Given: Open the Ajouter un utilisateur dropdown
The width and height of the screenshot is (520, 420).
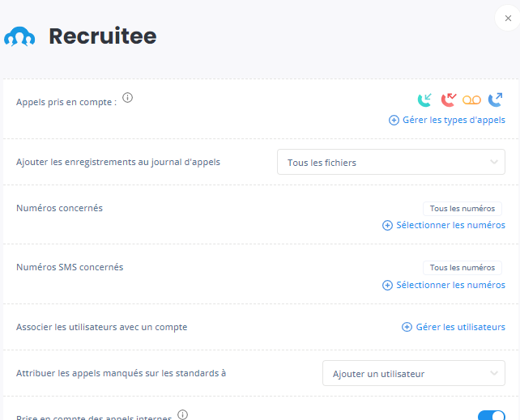Looking at the screenshot, I should click(414, 373).
